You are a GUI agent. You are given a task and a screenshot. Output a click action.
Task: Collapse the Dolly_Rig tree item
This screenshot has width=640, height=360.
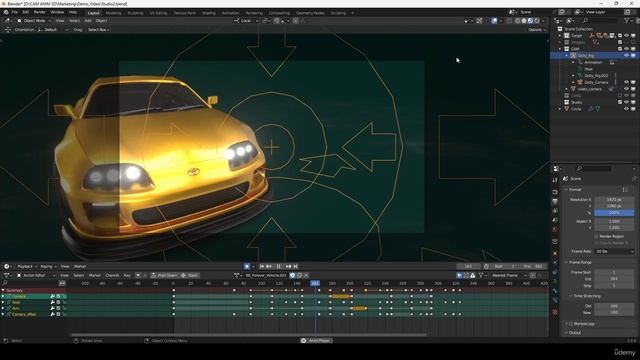point(567,56)
